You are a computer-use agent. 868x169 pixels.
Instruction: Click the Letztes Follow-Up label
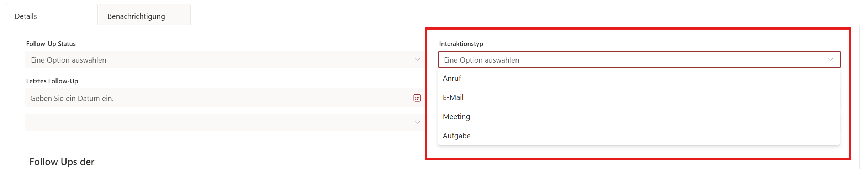[52, 81]
